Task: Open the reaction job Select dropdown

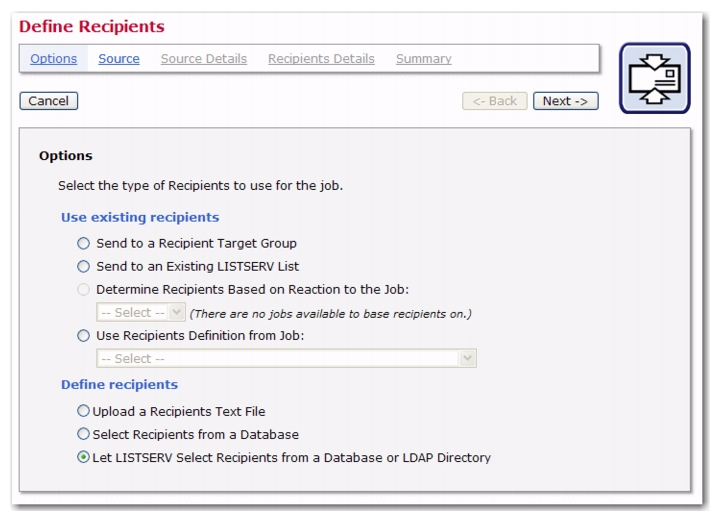Action: coord(141,313)
